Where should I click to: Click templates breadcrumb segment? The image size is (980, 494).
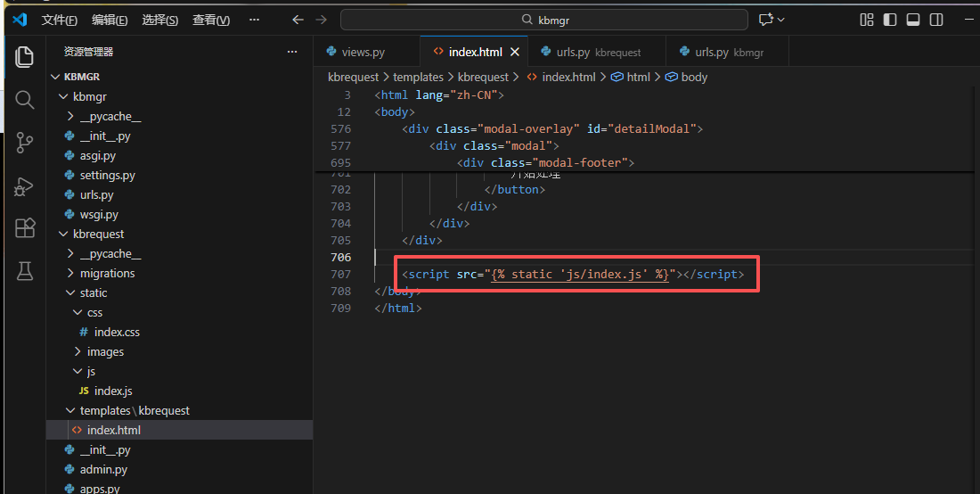coord(418,77)
